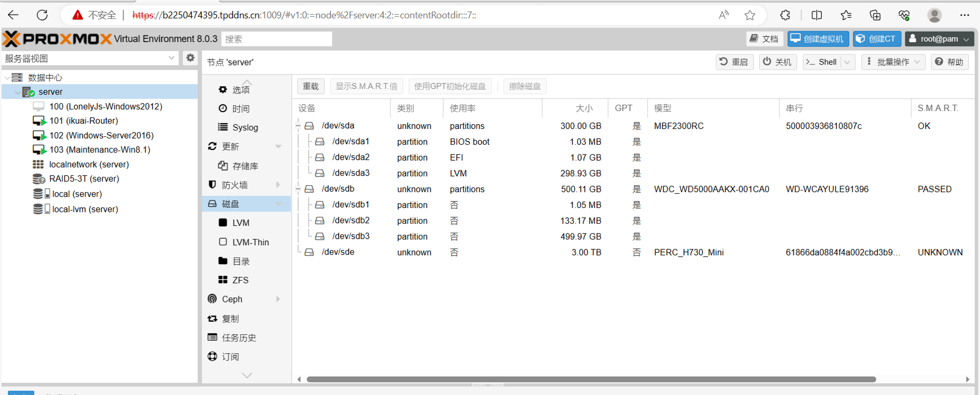This screenshot has width=980, height=395.
Task: Open the Shell dropdown arrow
Action: pos(847,62)
